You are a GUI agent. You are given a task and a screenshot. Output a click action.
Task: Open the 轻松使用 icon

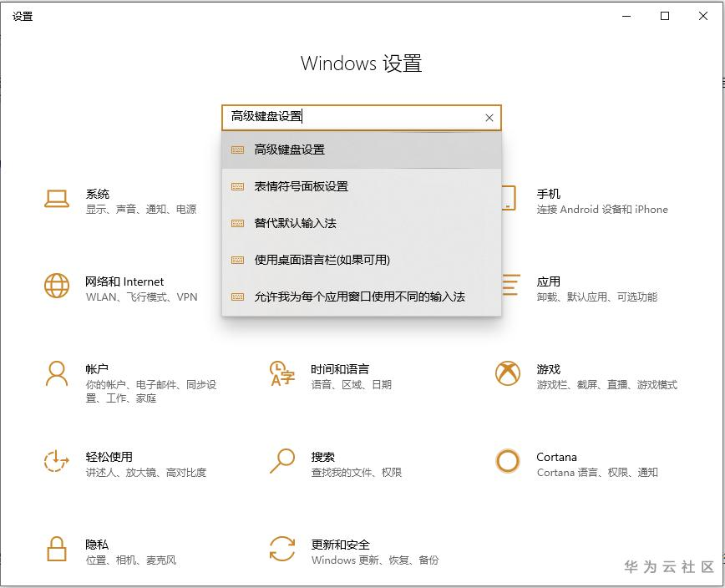(57, 461)
